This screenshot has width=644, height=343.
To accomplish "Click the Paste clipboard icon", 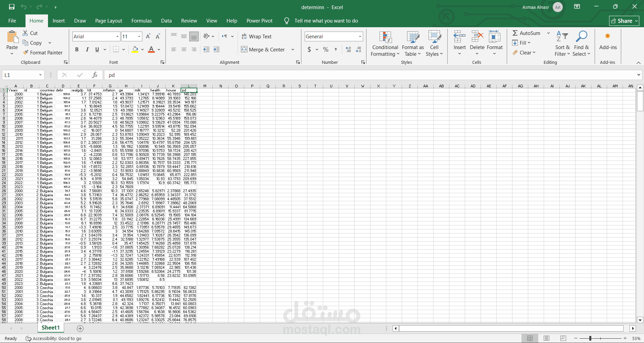I will [x=12, y=37].
